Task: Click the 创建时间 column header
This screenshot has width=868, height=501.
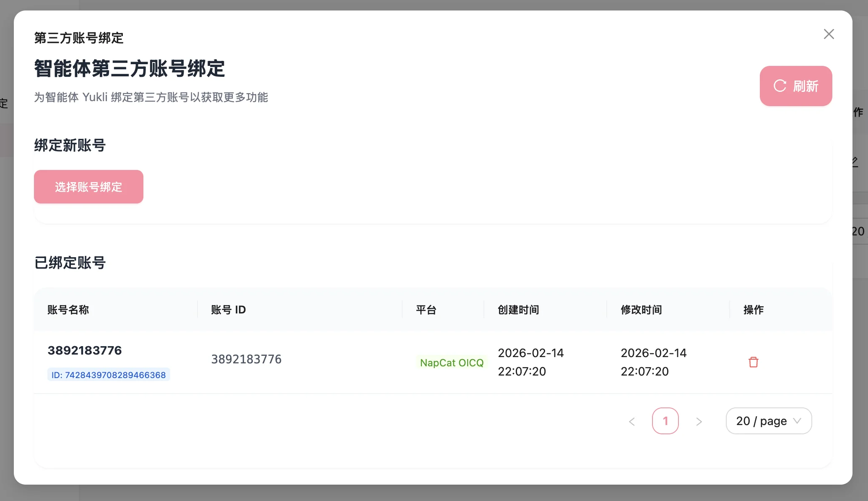Action: [x=518, y=310]
